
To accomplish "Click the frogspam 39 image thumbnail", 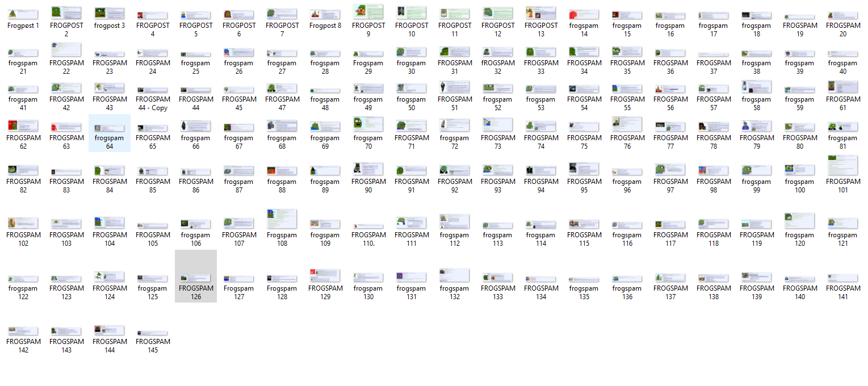I will click(800, 54).
